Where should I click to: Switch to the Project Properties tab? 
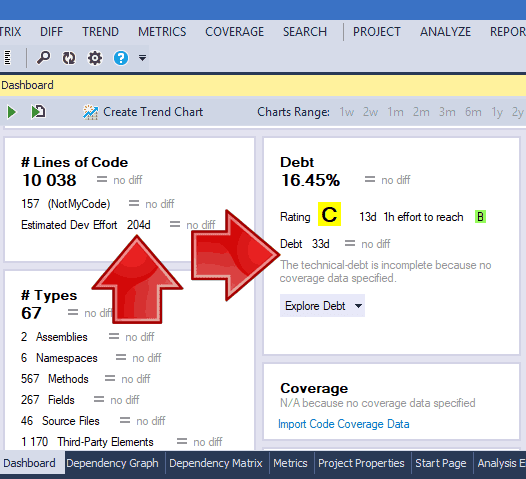(x=361, y=463)
